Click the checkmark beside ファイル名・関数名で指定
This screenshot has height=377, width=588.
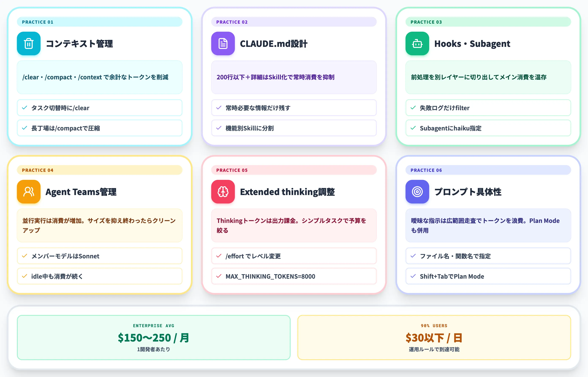tap(413, 256)
